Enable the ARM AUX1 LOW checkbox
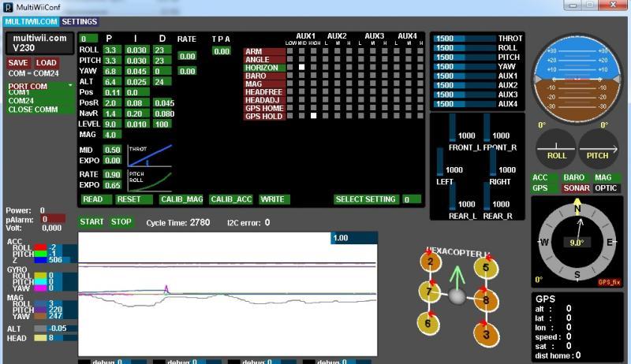 [x=289, y=51]
